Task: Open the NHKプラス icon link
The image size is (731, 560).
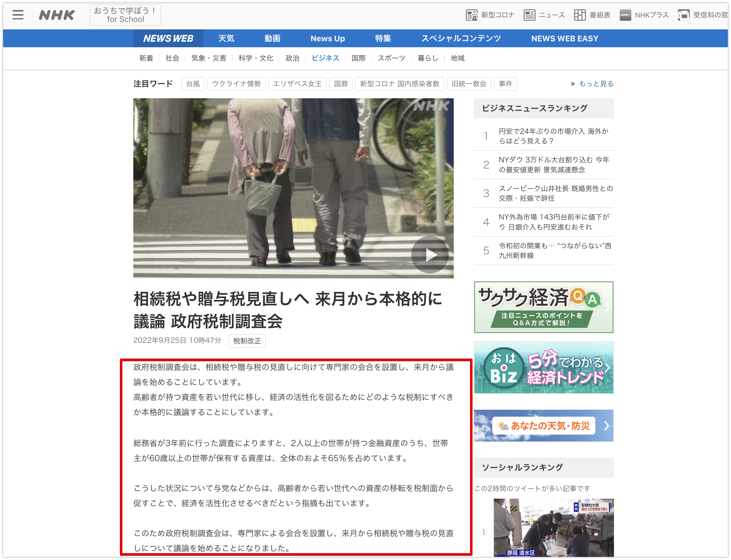Action: (644, 15)
